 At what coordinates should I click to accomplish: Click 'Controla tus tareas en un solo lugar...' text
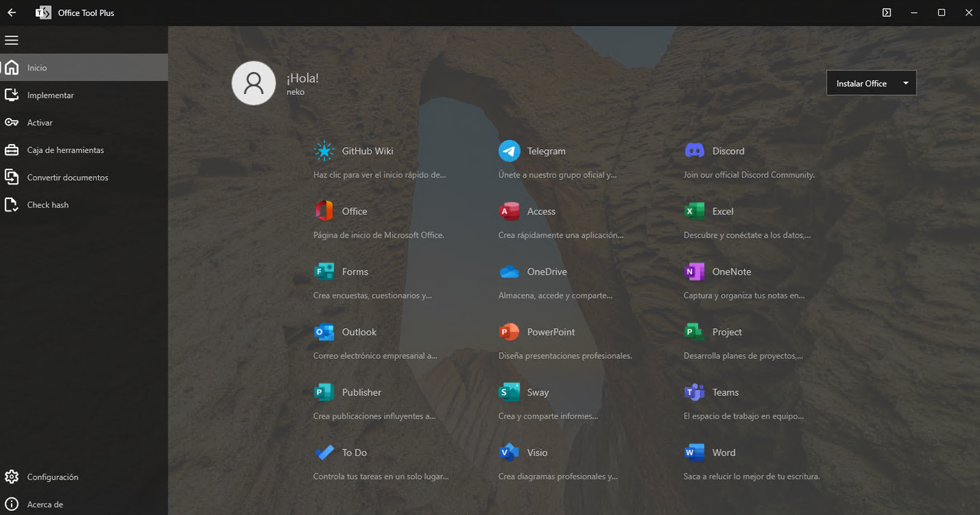pyautogui.click(x=381, y=477)
